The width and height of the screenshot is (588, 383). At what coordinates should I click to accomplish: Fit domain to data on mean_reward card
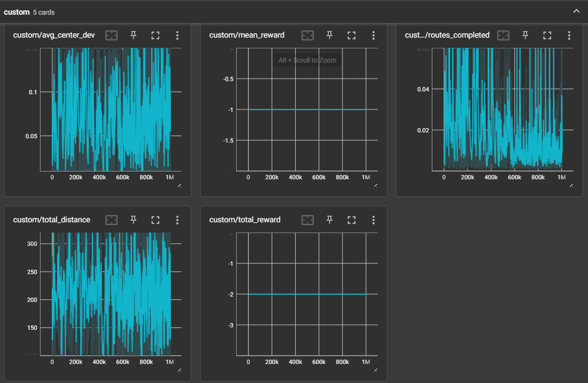(x=307, y=35)
